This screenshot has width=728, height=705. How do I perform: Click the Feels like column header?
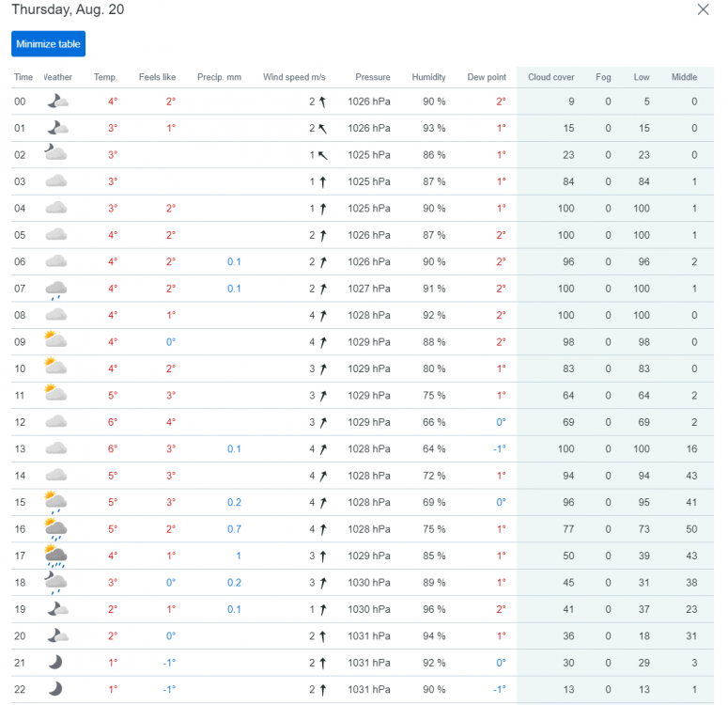(157, 77)
